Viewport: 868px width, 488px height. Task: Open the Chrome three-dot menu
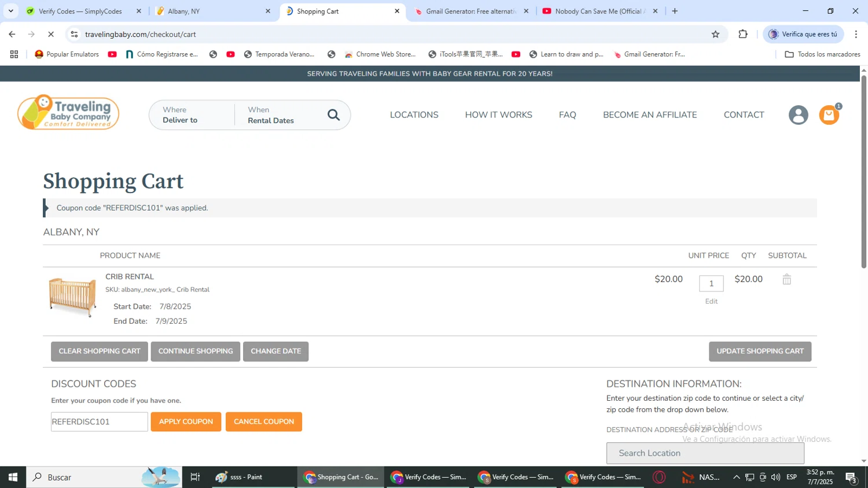click(x=856, y=34)
